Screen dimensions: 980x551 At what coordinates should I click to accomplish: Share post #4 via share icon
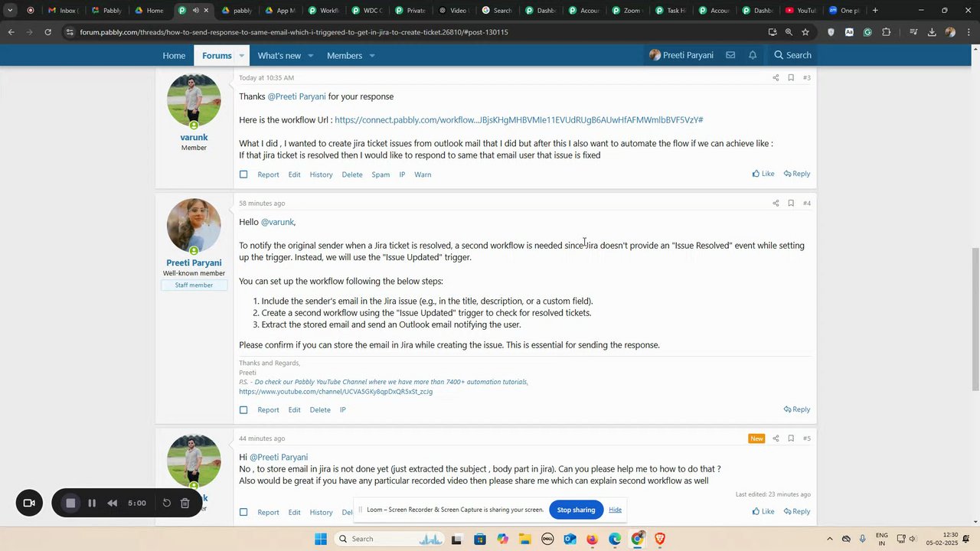point(776,204)
